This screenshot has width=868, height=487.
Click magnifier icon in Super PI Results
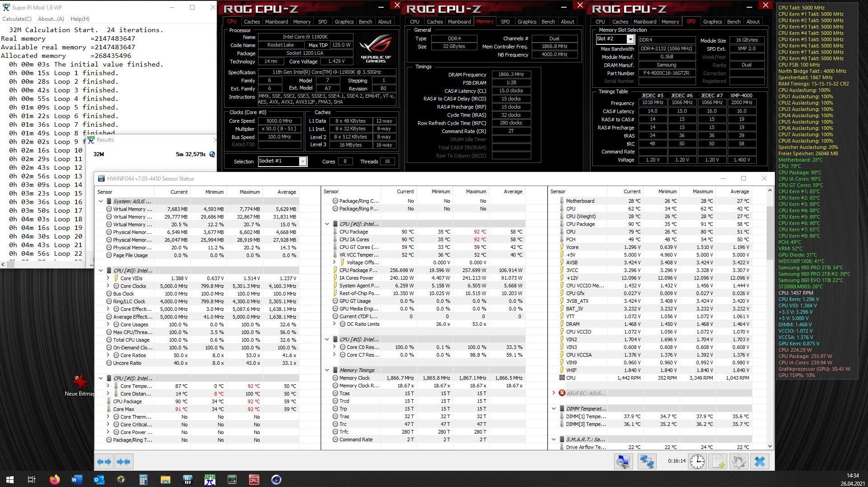click(212, 154)
